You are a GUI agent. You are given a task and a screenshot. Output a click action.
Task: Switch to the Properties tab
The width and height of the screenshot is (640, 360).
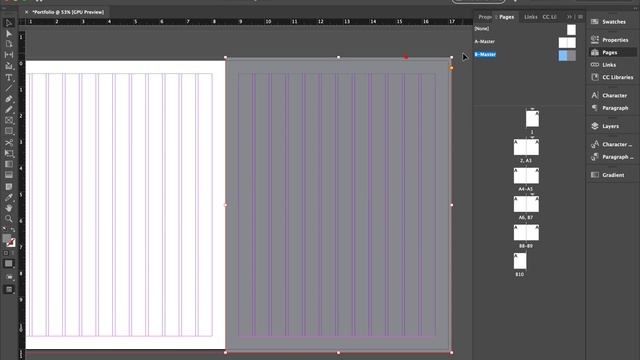click(484, 17)
